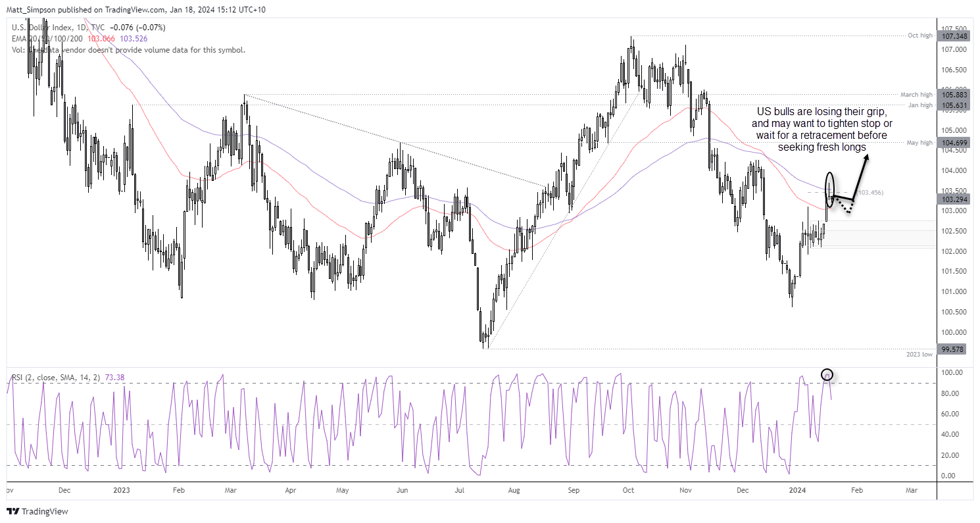Click the (103.456) level label
This screenshot has width=980, height=523.
tap(870, 192)
